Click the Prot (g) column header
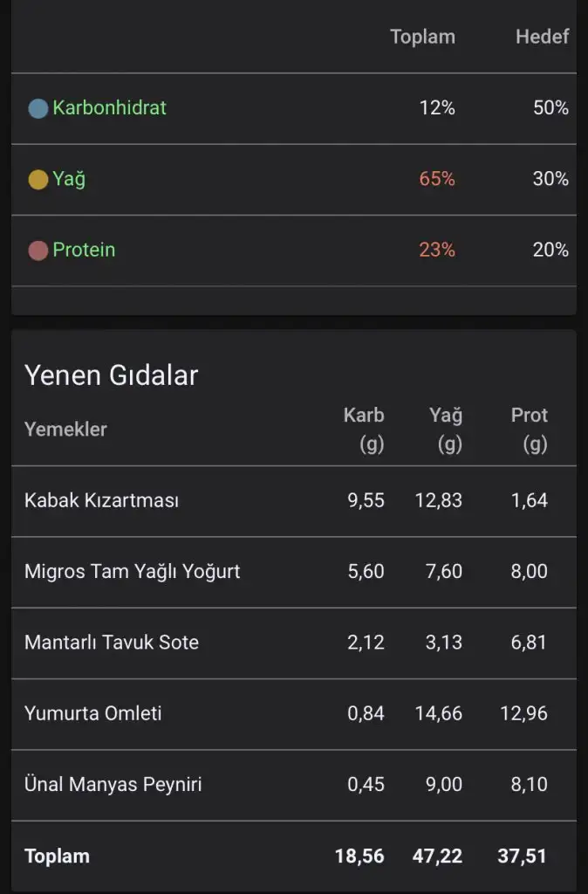Screen dimensions: 588x894 coord(529,429)
